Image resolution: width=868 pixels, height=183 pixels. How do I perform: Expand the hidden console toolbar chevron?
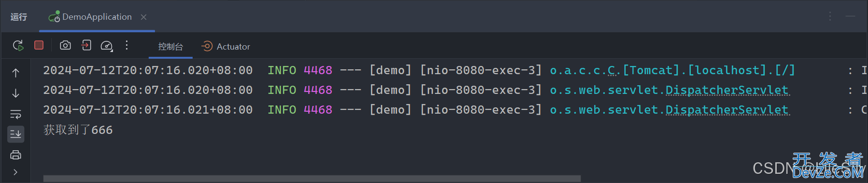(16, 172)
